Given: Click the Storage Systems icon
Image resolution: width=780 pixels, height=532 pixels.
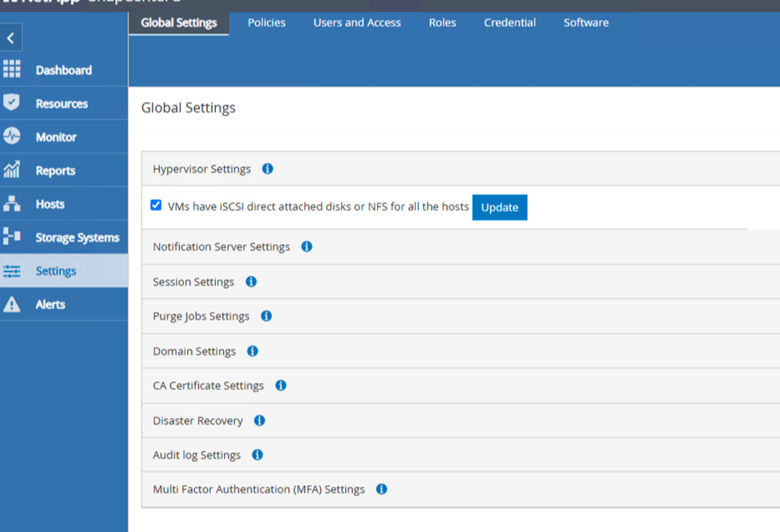Looking at the screenshot, I should (x=12, y=237).
